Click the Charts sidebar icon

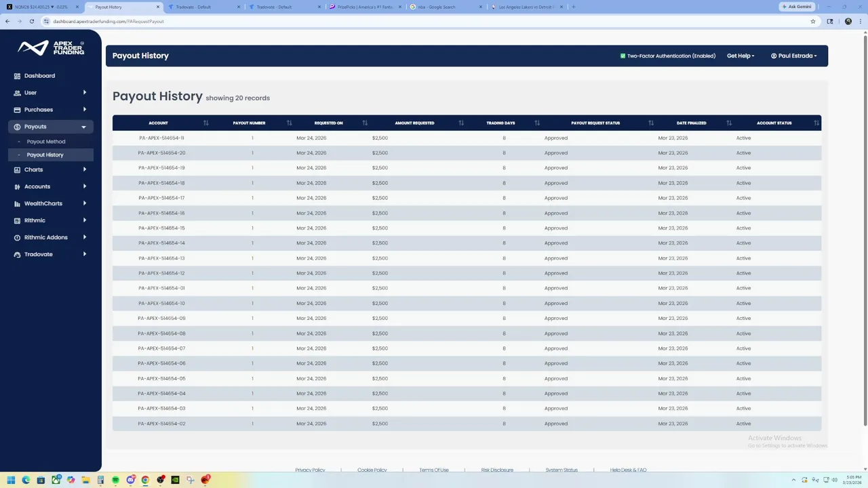click(18, 169)
